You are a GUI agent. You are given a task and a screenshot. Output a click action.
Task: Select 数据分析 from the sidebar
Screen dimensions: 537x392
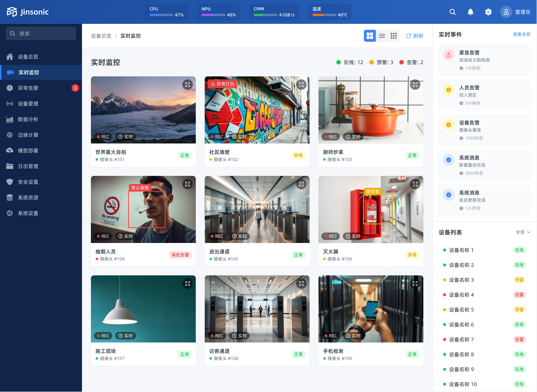28,119
